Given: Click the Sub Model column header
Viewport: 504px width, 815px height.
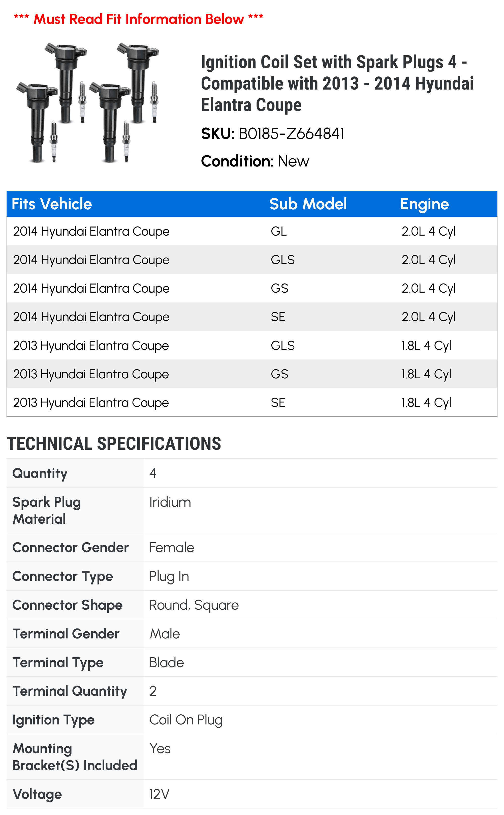Looking at the screenshot, I should tap(308, 204).
